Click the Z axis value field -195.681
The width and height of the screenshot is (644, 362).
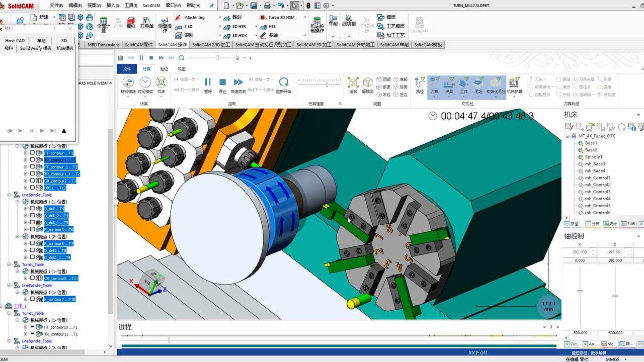pyautogui.click(x=615, y=252)
